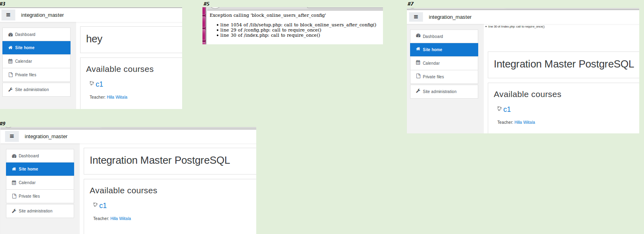Click 'line 1054 of /lib/setup.php' trace entry
Screen dimensions: 644x234
click(298, 25)
